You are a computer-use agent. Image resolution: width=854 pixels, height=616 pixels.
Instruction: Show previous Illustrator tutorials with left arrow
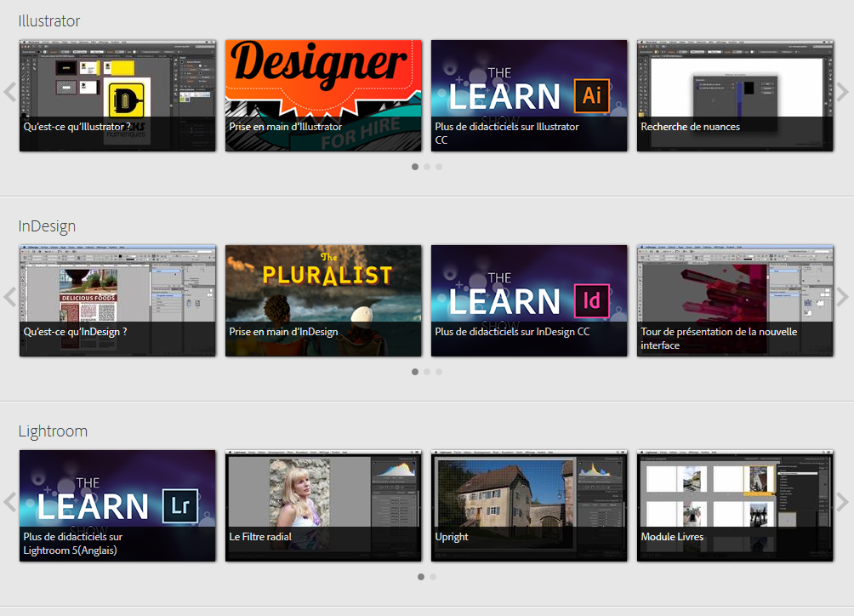[10, 92]
